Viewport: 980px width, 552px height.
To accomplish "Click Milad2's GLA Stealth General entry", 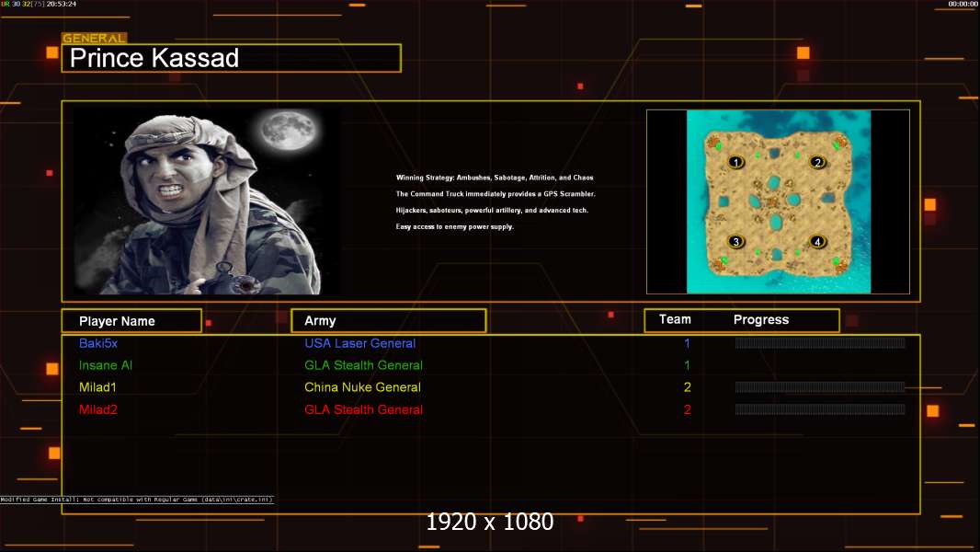I will 364,409.
